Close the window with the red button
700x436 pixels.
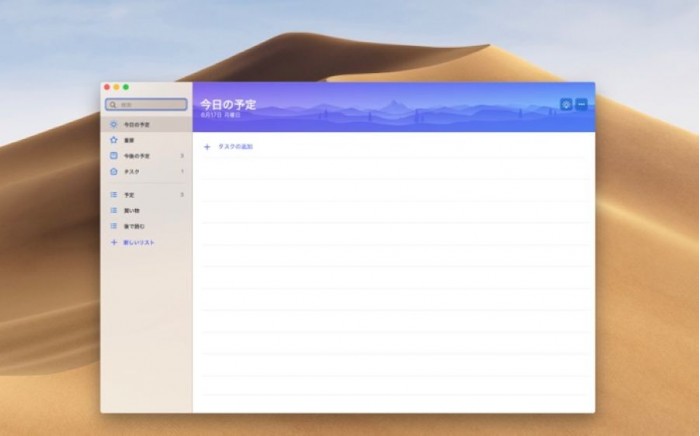[x=107, y=88]
